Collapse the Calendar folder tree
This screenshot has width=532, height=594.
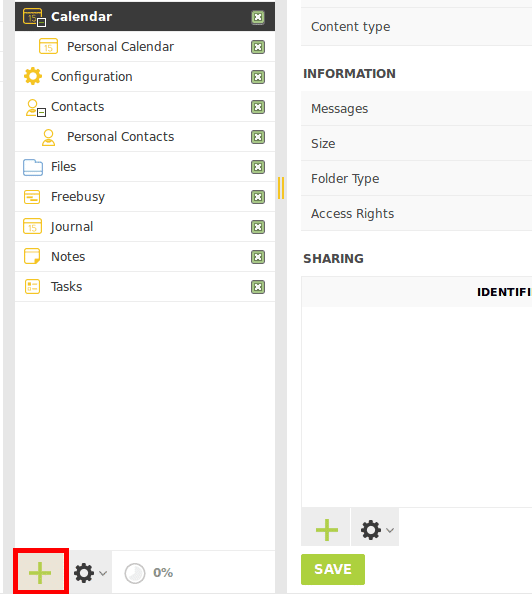[x=42, y=23]
